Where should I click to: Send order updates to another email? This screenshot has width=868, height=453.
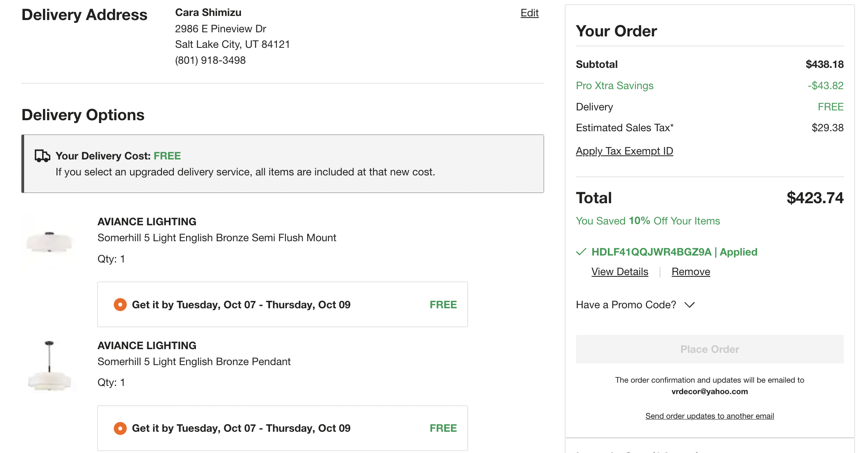click(x=709, y=416)
